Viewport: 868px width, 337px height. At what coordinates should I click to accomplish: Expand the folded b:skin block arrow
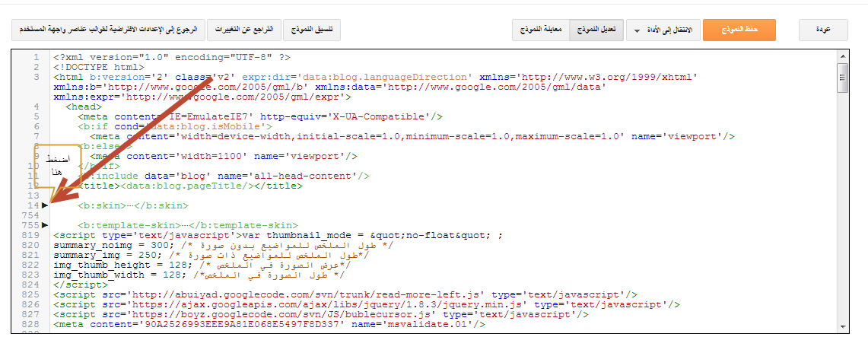click(x=45, y=205)
